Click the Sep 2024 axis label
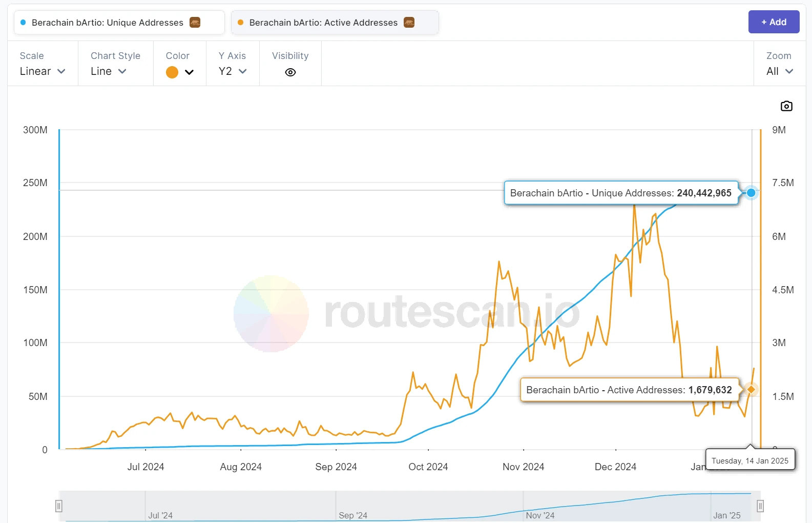Viewport: 812px width, 523px height. point(336,467)
